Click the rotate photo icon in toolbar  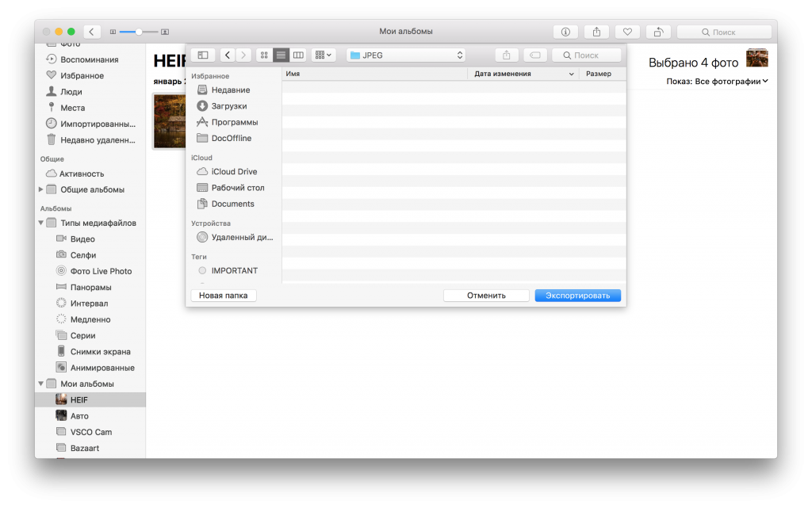[x=658, y=32]
